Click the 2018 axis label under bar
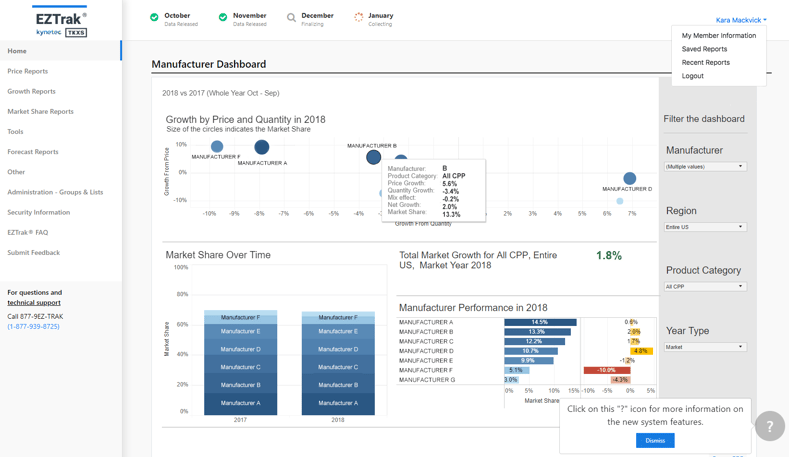Viewport: 789px width, 457px height. pos(338,420)
